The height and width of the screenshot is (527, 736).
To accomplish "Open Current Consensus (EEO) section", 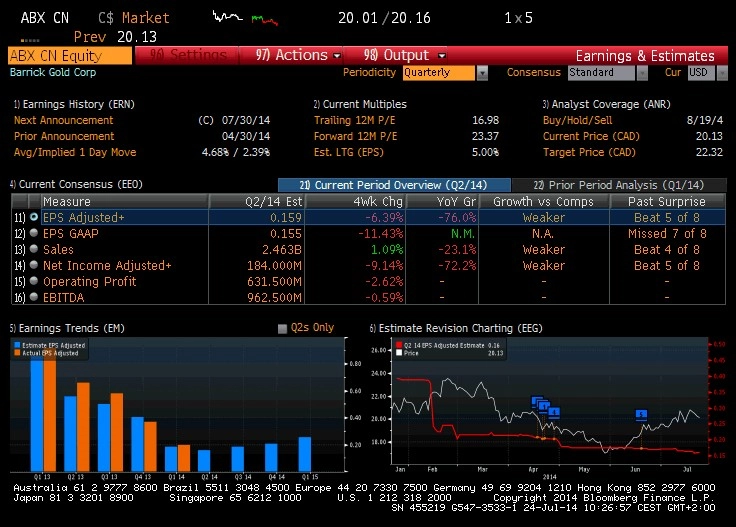I will pos(77,184).
